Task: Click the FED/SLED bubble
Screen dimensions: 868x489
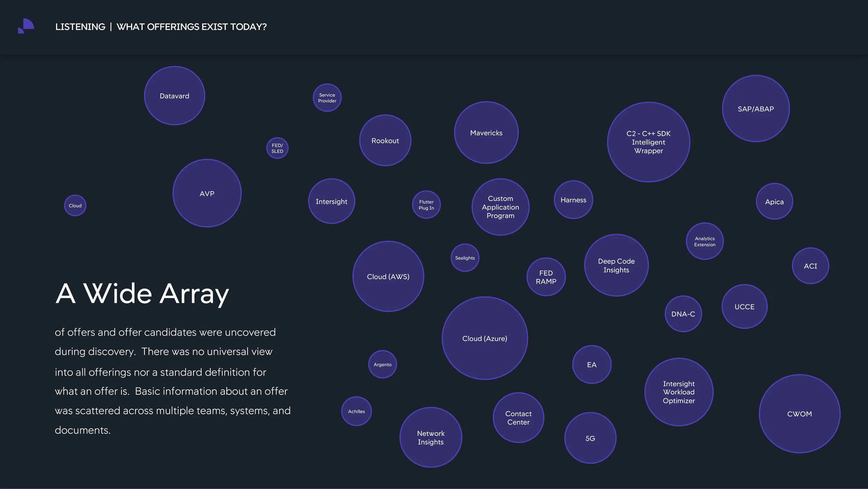Action: (x=277, y=148)
